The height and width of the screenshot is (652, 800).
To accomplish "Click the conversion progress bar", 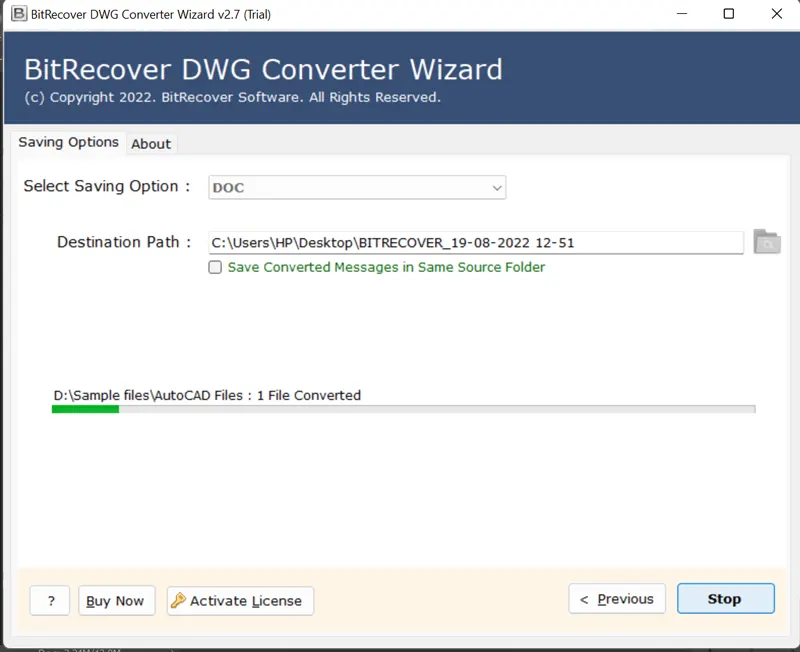I will [x=404, y=409].
